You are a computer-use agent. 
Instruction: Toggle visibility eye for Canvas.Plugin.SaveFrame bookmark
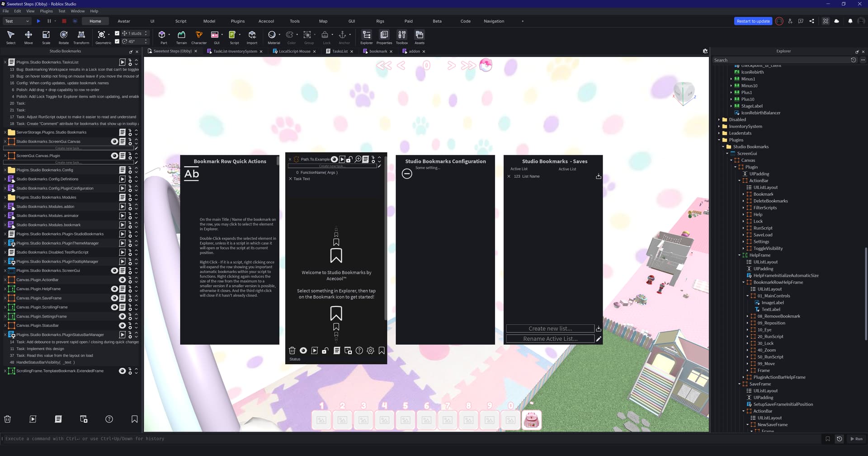[x=114, y=298]
